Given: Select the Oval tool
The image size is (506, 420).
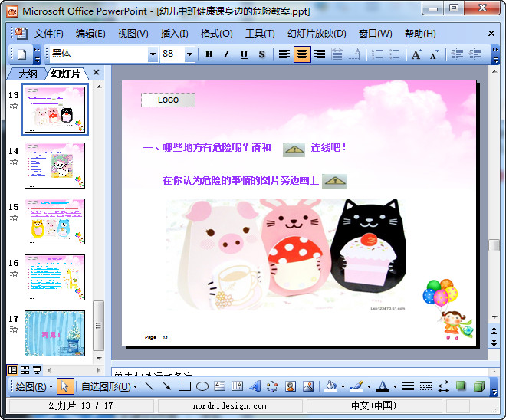Looking at the screenshot, I should 202,386.
